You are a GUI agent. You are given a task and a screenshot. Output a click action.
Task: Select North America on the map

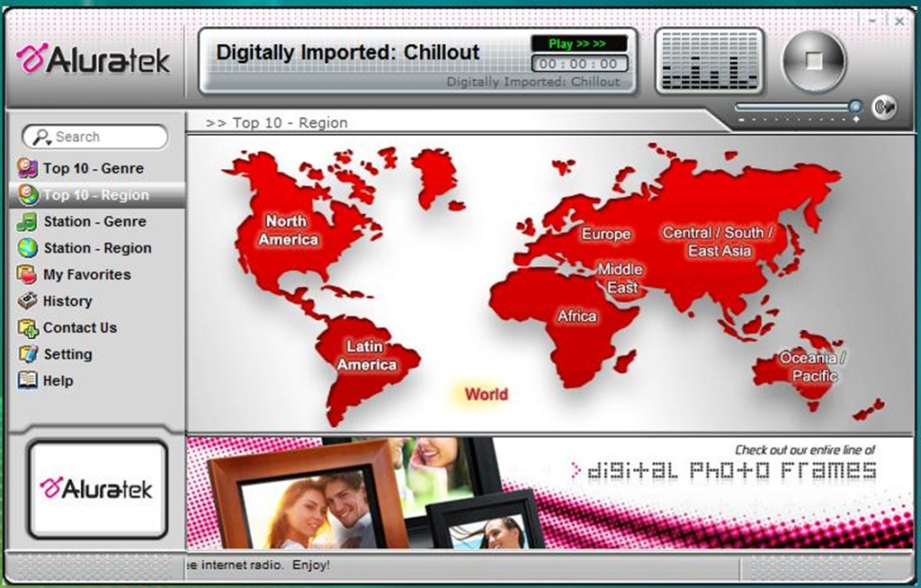(x=288, y=231)
